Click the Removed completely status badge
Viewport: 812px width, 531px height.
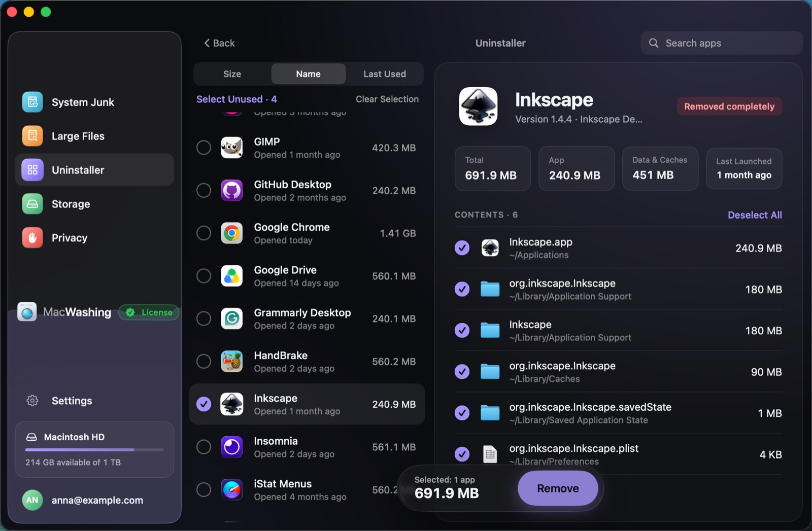coord(729,107)
